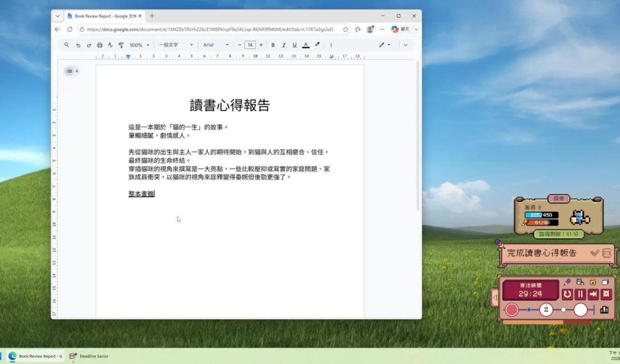Click the search menus magnifier icon

tap(66, 45)
